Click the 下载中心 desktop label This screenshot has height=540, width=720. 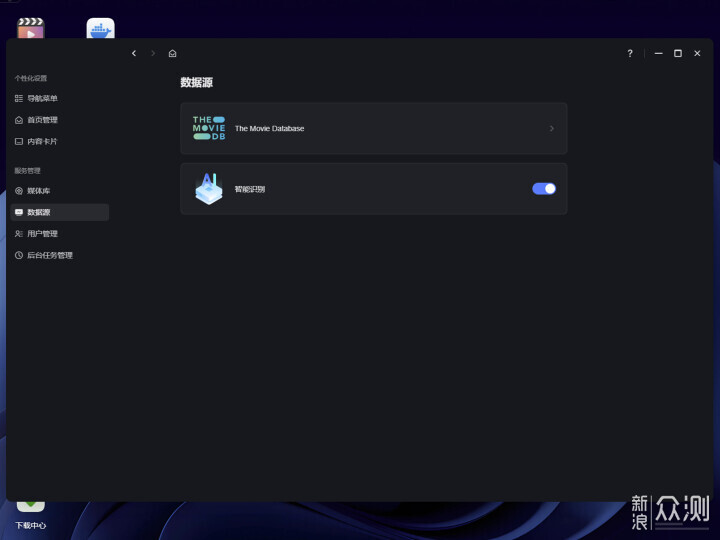tap(31, 525)
